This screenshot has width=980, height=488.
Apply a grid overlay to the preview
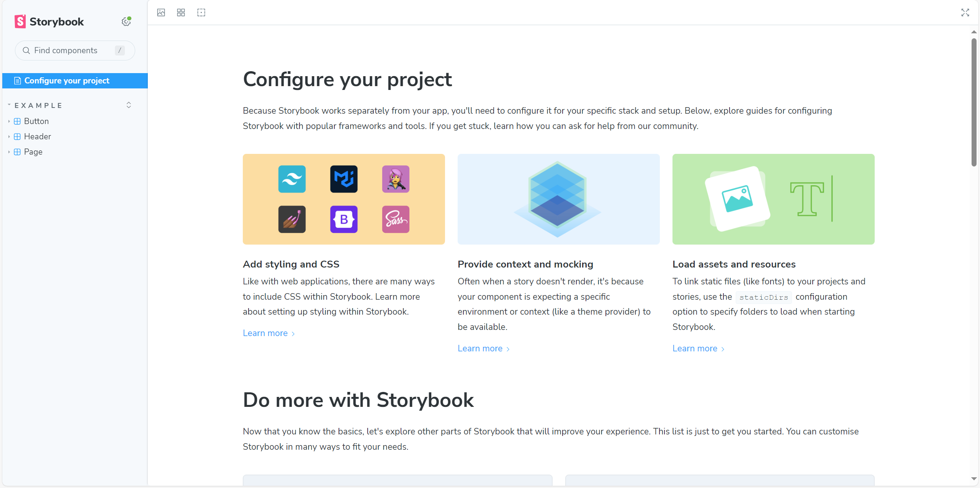181,12
